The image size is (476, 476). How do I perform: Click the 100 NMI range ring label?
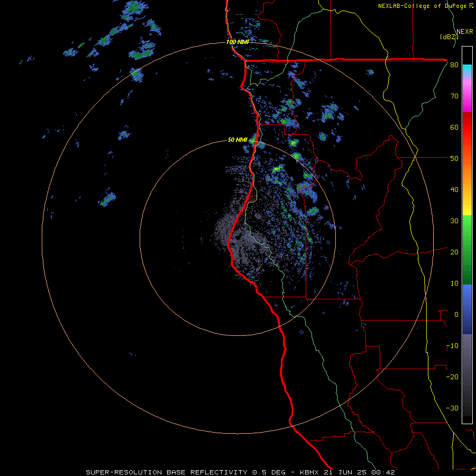pyautogui.click(x=237, y=42)
